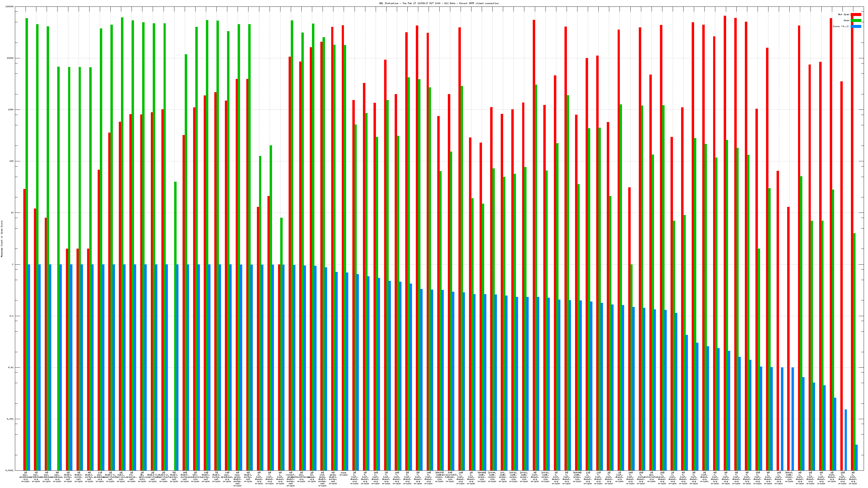Click the 'none origin' x-axis label
This screenshot has width=868, height=488.
(343, 474)
